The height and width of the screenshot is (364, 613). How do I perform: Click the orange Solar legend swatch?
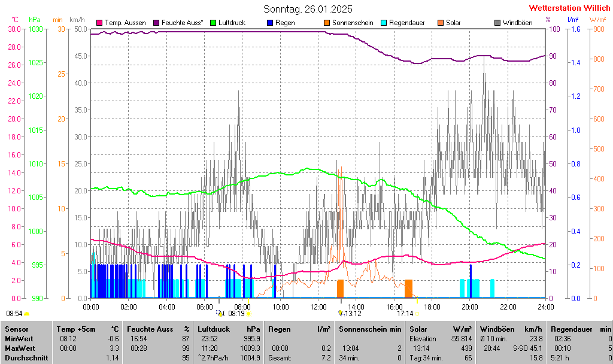click(x=441, y=23)
